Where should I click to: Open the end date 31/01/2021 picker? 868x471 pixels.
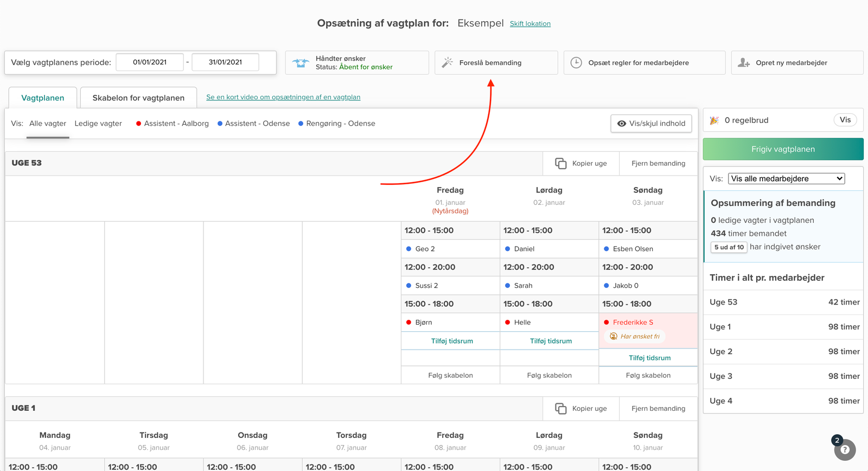coord(225,62)
